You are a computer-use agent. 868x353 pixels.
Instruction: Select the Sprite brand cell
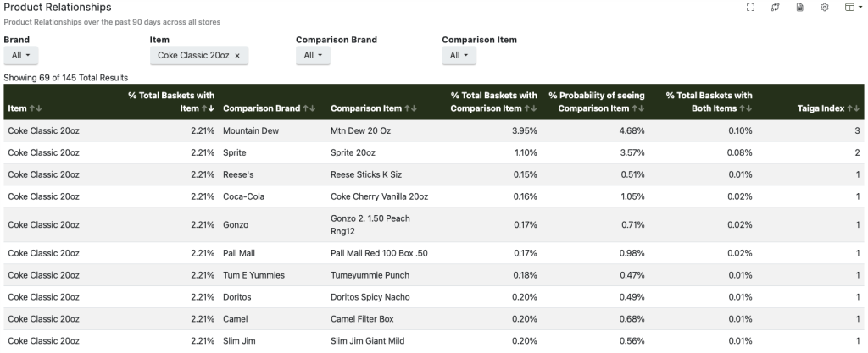(235, 152)
